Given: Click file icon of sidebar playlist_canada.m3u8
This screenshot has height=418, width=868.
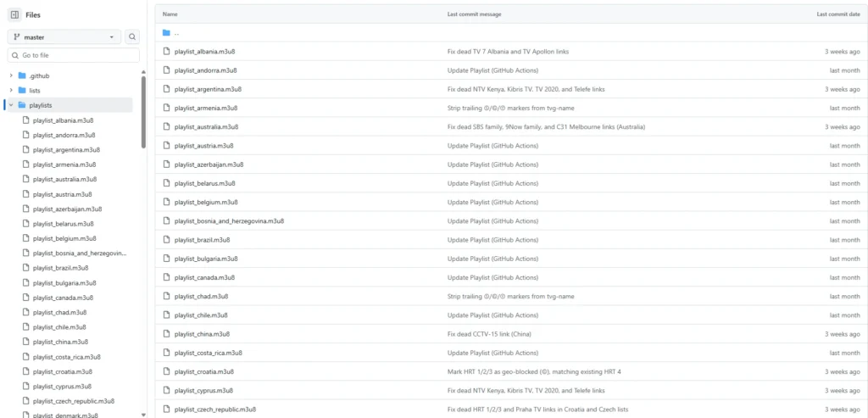Looking at the screenshot, I should pos(25,298).
